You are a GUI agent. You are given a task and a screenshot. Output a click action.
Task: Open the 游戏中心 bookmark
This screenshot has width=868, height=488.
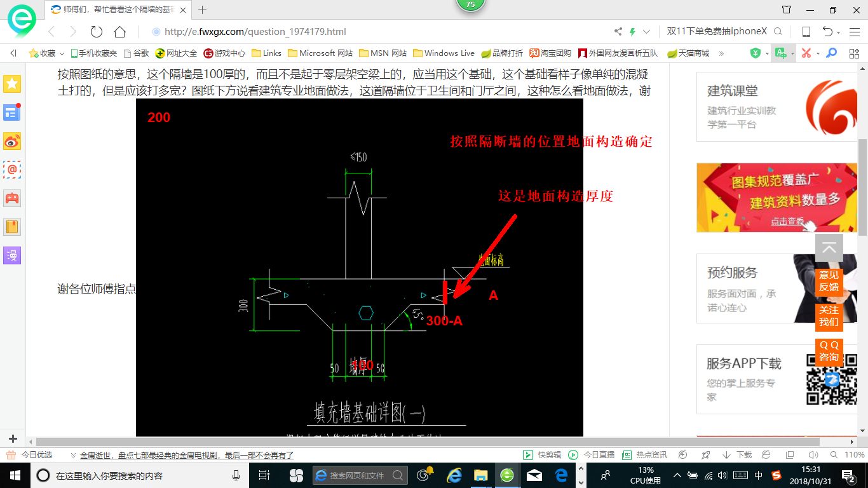click(224, 53)
